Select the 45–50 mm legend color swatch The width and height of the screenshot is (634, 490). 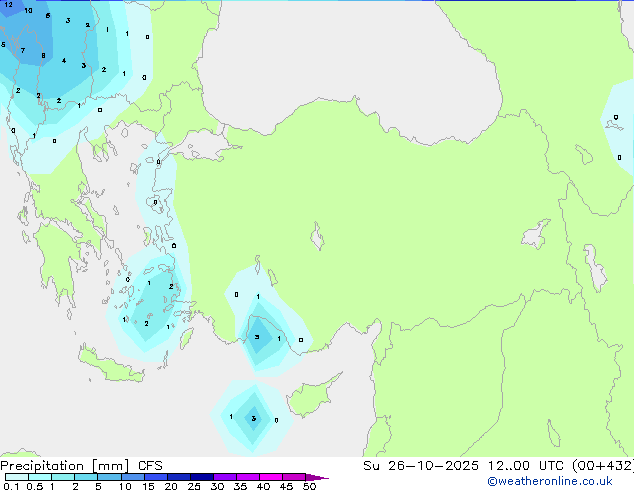click(294, 477)
